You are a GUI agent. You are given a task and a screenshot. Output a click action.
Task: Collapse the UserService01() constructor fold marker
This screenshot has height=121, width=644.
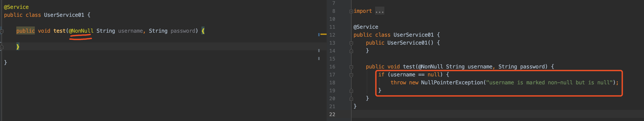click(x=351, y=43)
